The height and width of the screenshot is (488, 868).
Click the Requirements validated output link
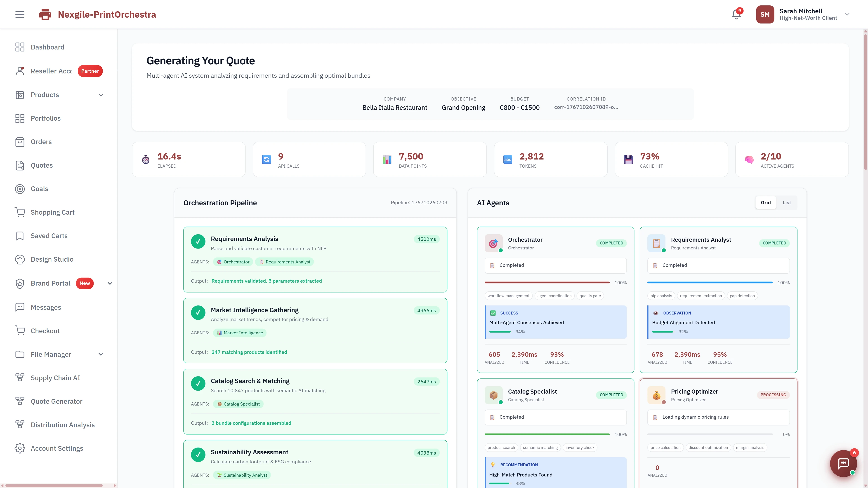[267, 281]
